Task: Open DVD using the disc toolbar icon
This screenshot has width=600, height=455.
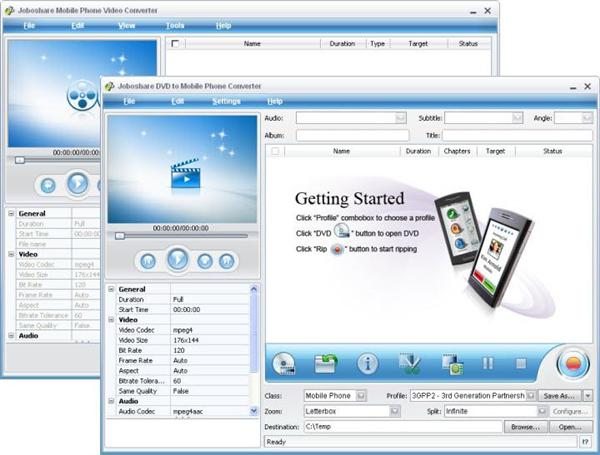Action: pos(284,363)
